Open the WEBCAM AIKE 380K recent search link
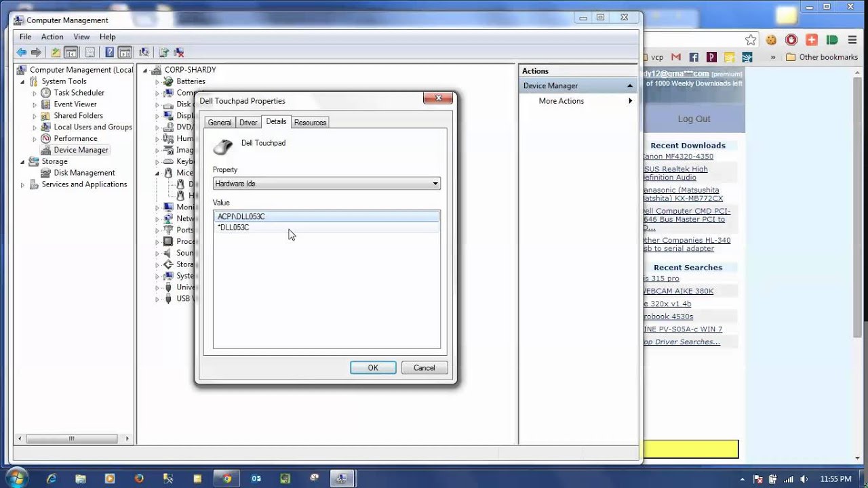868x488 pixels. (678, 291)
